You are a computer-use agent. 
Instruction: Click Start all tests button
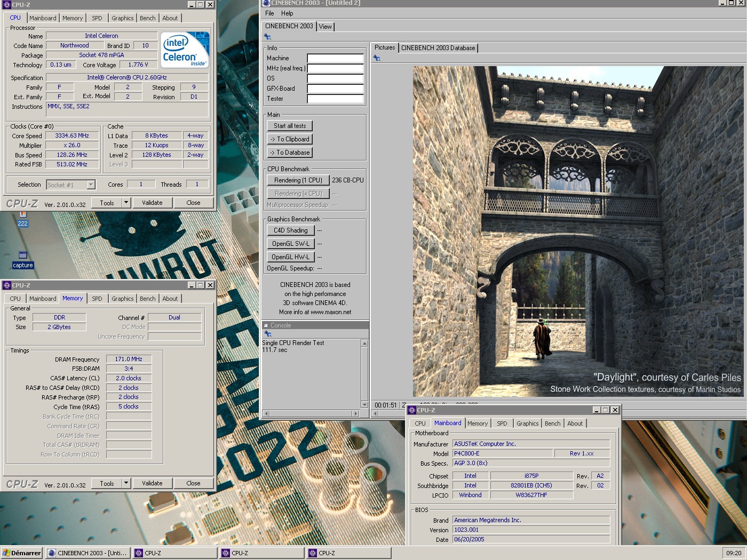(x=290, y=126)
